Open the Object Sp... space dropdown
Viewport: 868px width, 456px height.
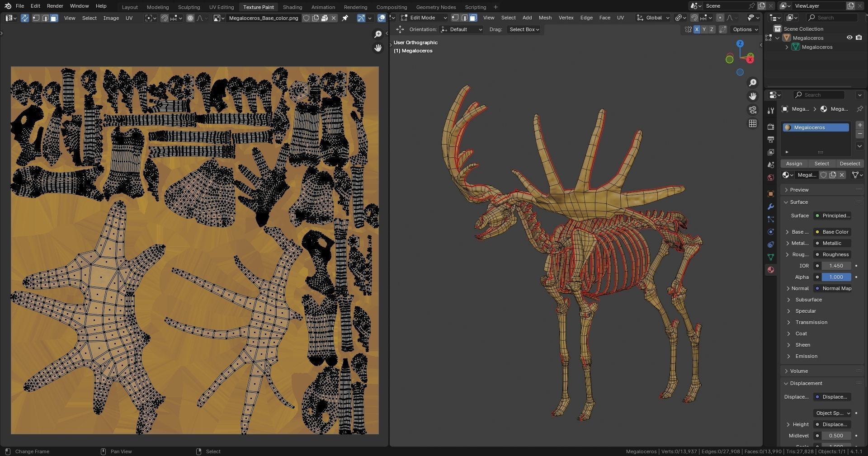832,413
